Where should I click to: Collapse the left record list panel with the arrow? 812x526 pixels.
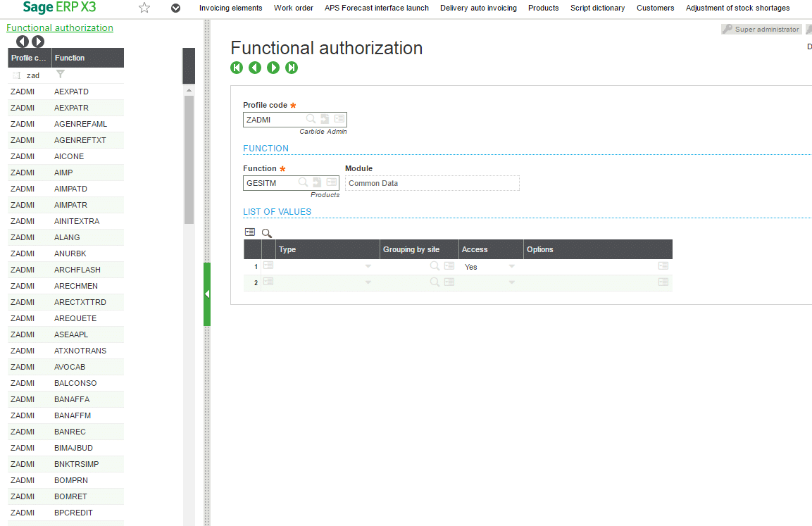[x=206, y=294]
